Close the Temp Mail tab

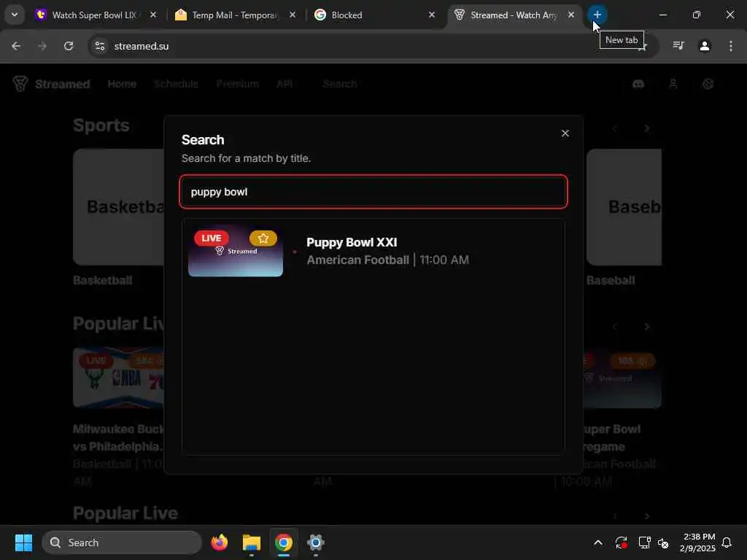(293, 15)
